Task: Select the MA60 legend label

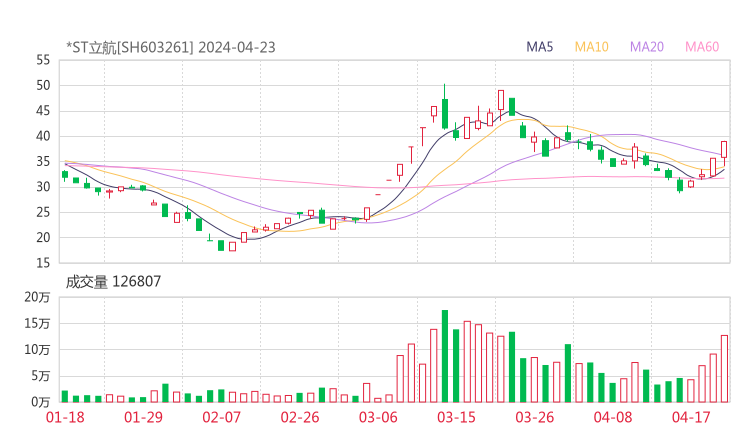Action: point(702,47)
